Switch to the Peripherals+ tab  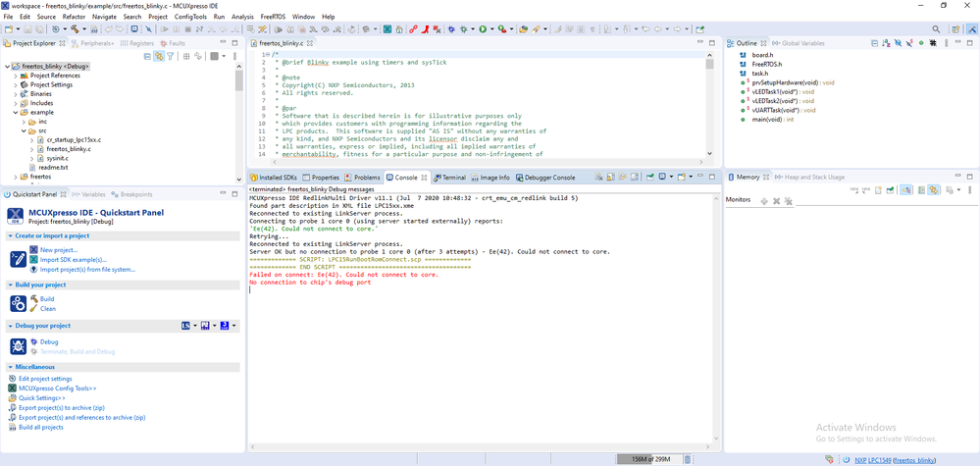point(93,43)
